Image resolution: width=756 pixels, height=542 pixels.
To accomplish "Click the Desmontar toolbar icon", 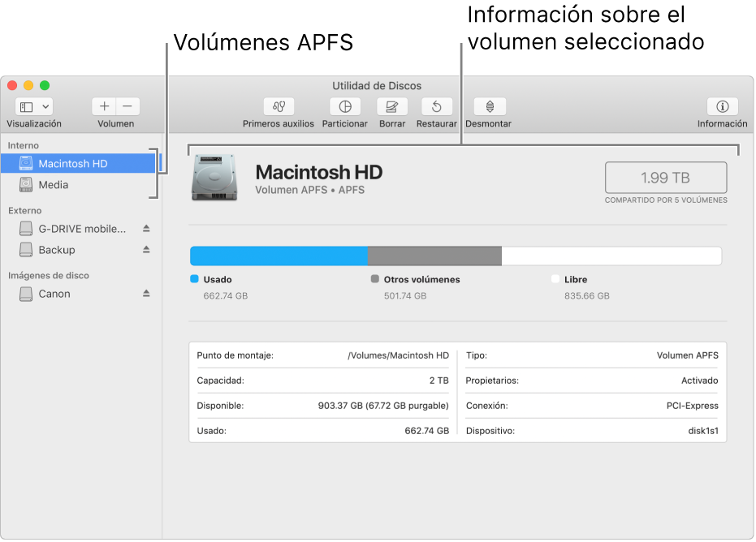I will (489, 106).
